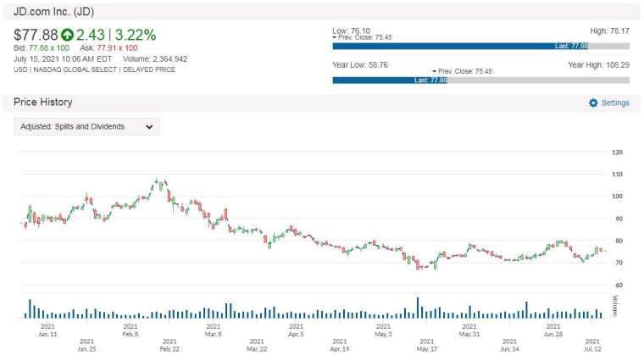Click the May 3 date axis label
The image size is (644, 355).
383,330
